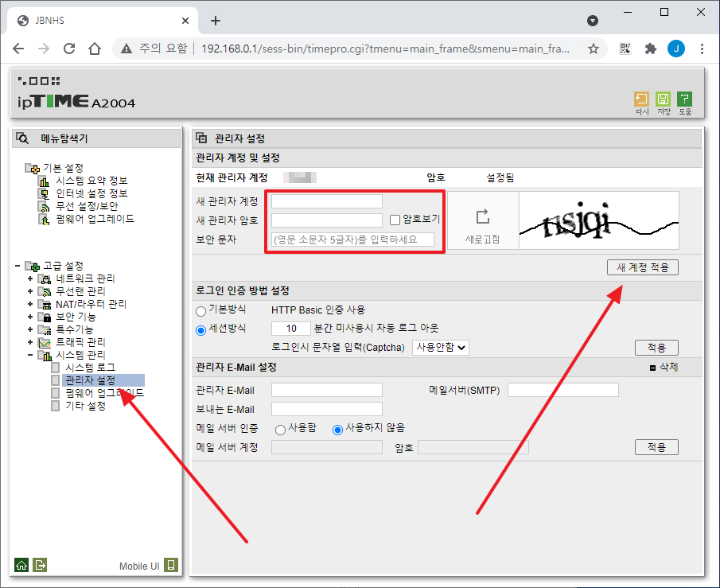
Task: Click the 관리자 설정 panel header icon
Action: (201, 138)
